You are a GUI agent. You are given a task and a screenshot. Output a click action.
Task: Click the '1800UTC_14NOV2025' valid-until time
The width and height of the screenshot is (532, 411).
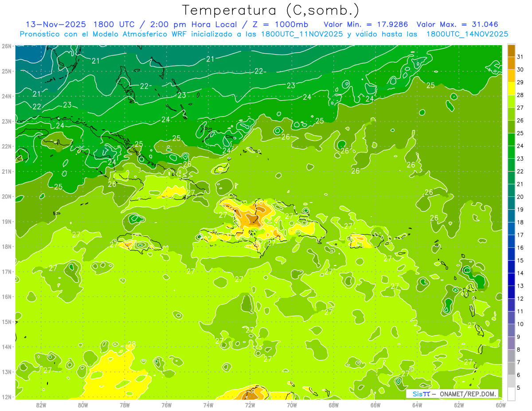click(467, 34)
